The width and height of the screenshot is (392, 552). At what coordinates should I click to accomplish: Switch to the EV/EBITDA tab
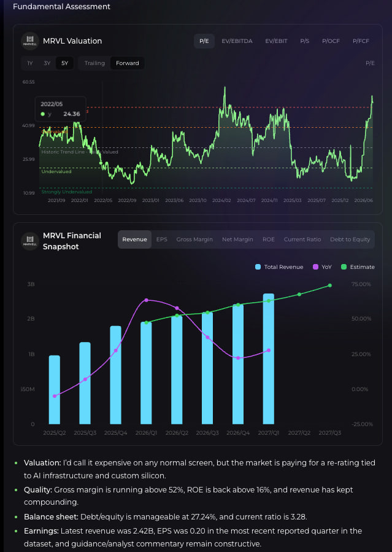click(x=237, y=41)
